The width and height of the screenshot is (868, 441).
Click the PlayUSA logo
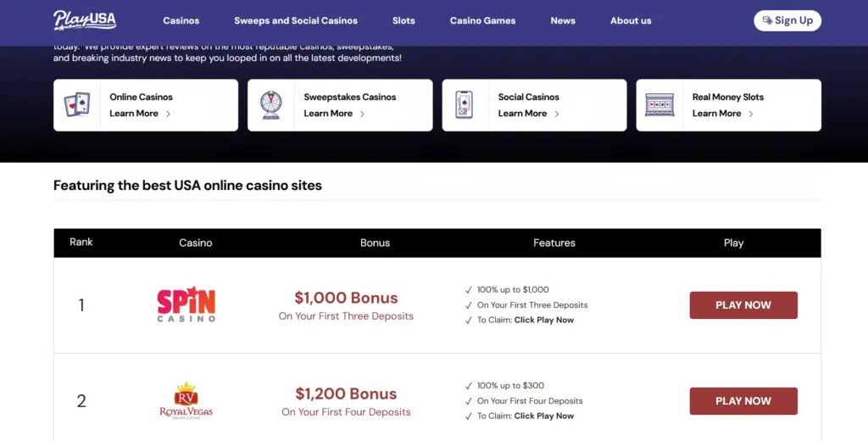tap(85, 20)
